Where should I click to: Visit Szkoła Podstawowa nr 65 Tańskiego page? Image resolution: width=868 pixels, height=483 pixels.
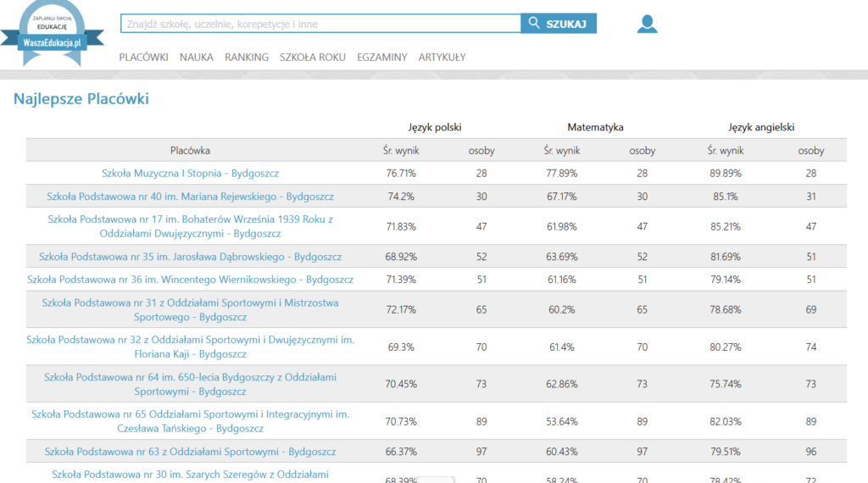click(190, 421)
